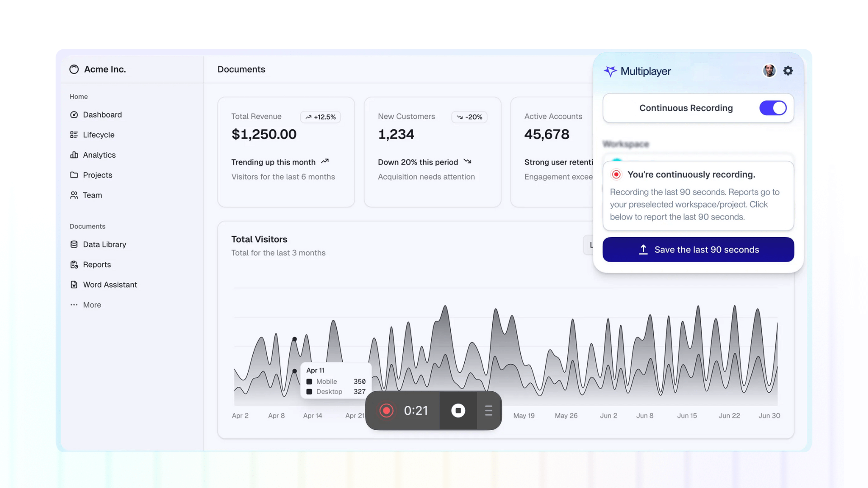Click Save the last 90 seconds

698,249
